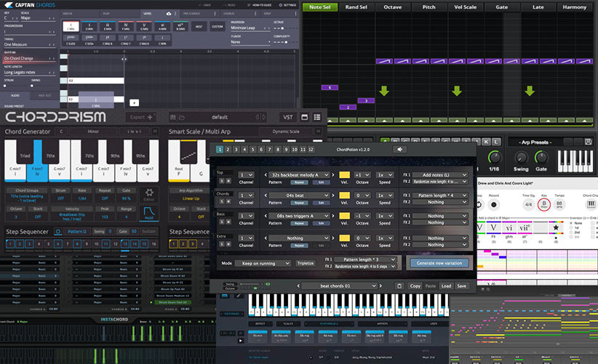This screenshot has height=364, width=598.
Task: Switch to the Octave tab
Action: (392, 7)
